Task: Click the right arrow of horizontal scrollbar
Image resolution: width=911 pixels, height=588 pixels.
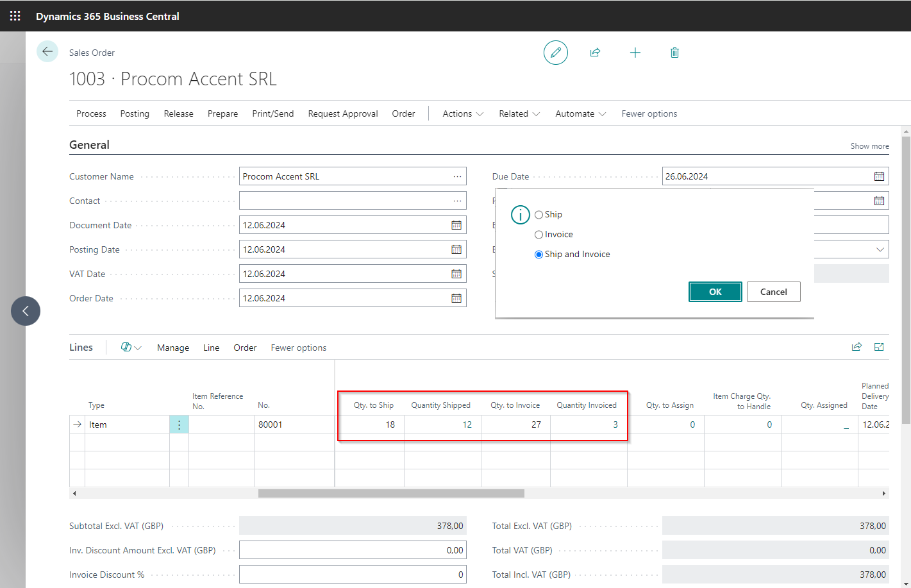Action: point(883,493)
